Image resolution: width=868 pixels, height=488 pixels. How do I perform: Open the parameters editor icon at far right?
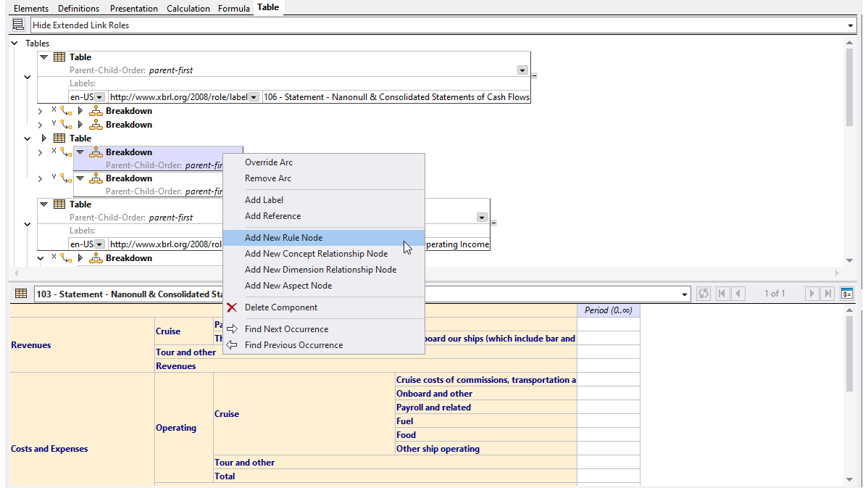click(x=846, y=294)
